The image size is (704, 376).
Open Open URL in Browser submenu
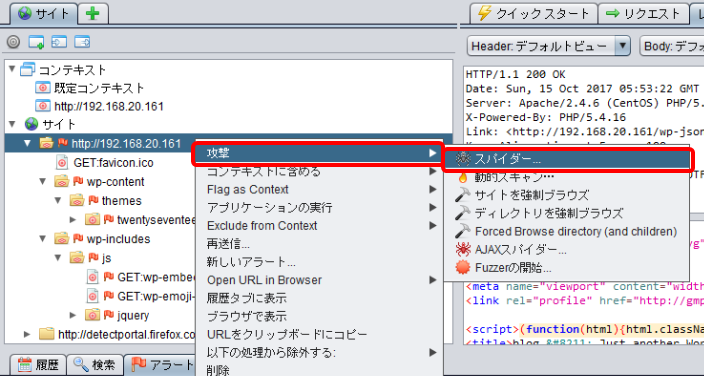click(319, 280)
